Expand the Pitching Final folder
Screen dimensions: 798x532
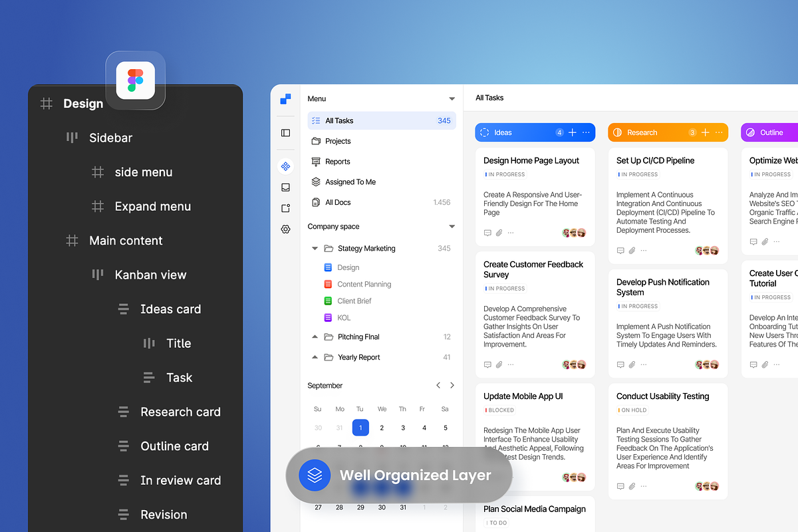315,337
